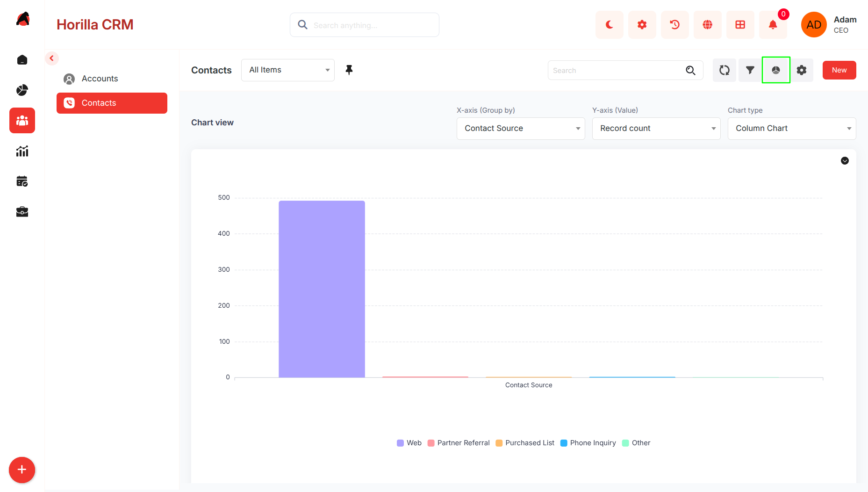Toggle chart view pie icon
The height and width of the screenshot is (492, 868).
point(776,70)
